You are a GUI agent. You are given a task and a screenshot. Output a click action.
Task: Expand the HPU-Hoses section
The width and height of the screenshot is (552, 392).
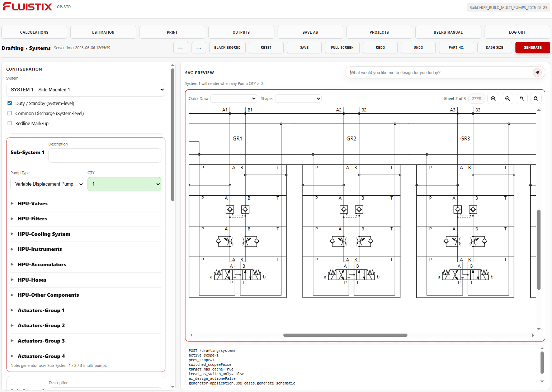tap(86, 280)
